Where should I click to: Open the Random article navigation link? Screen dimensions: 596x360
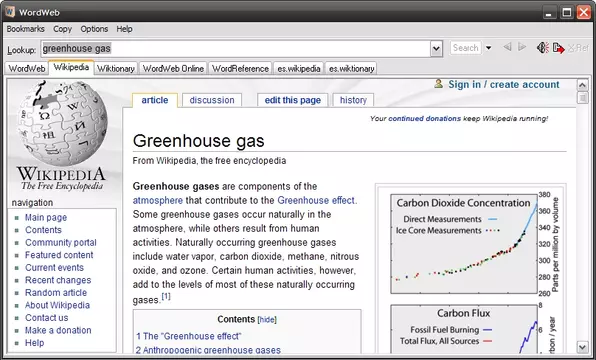[x=56, y=293]
